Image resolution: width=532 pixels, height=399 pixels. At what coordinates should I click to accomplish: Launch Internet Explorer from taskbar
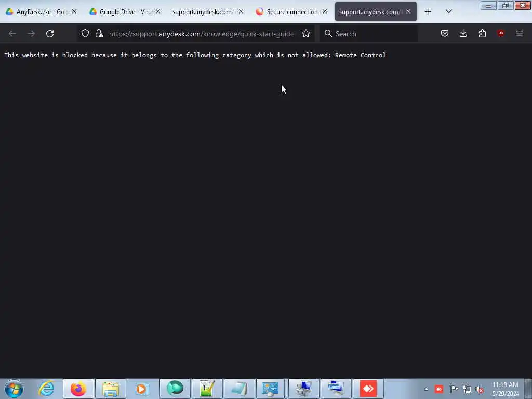pos(46,389)
